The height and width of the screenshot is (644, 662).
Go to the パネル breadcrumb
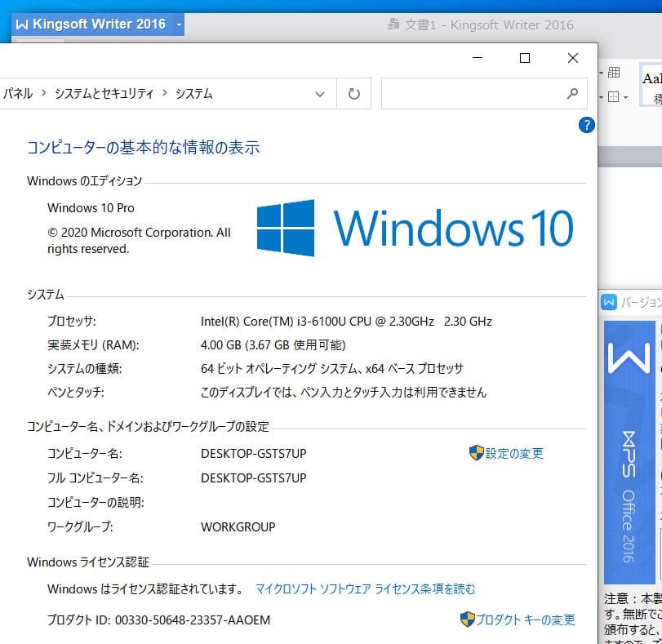click(18, 93)
